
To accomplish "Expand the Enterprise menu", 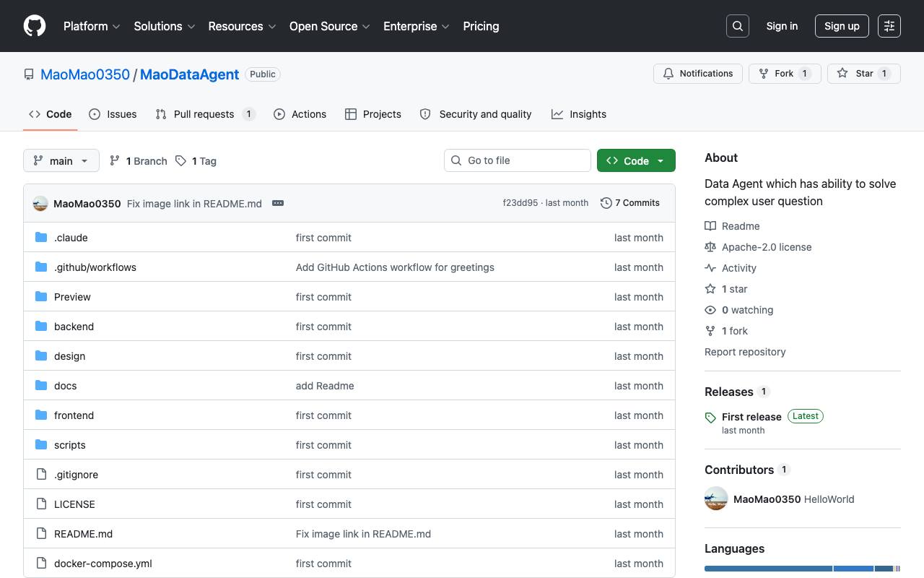I will [x=417, y=26].
